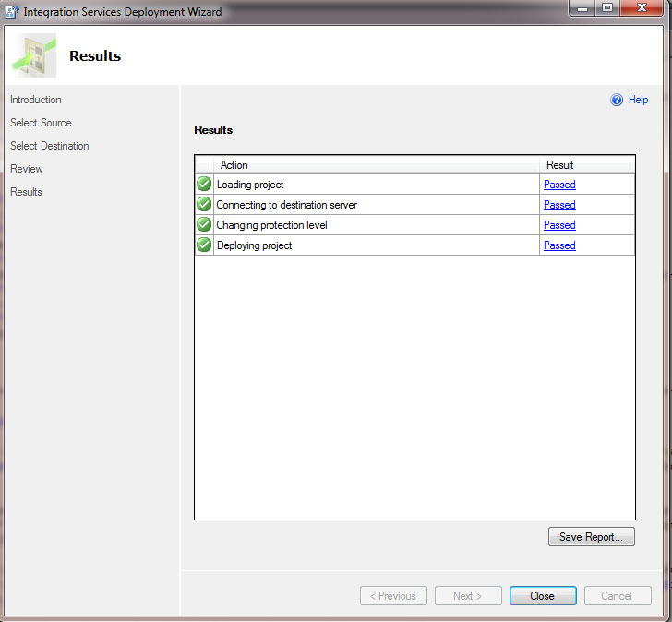Click the blue Help question mark icon

click(617, 100)
